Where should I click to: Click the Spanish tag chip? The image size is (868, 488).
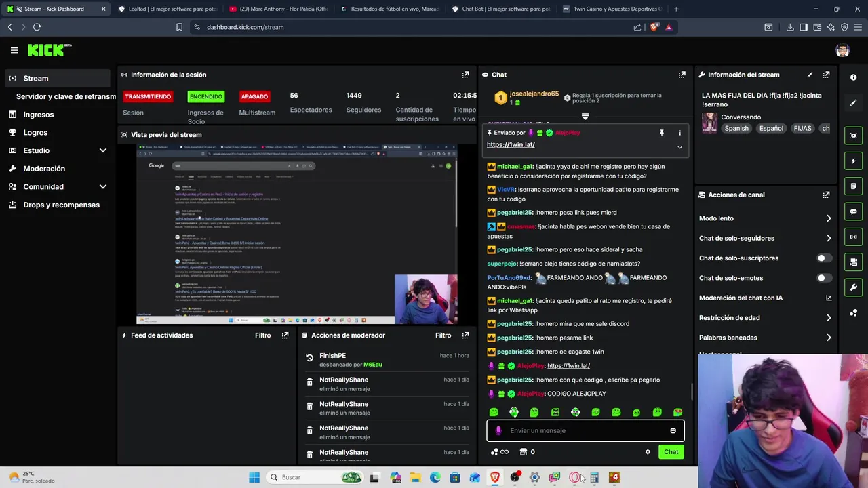pos(736,128)
